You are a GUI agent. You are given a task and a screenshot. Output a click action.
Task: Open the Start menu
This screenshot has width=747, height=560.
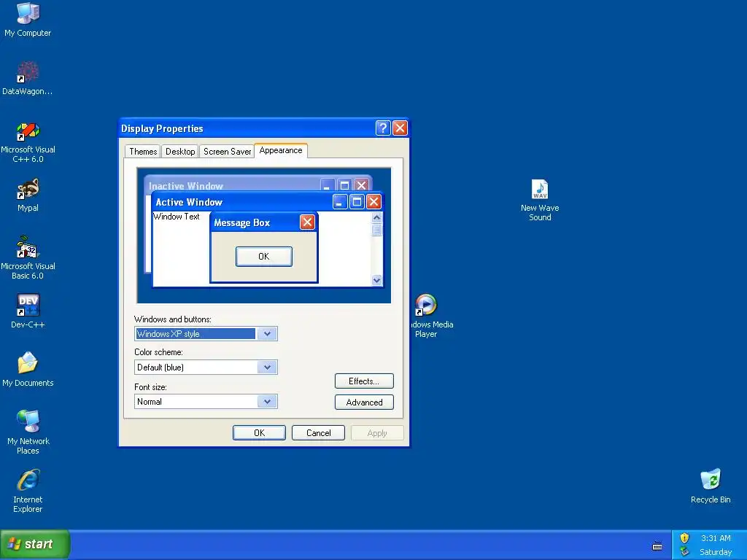(x=35, y=544)
